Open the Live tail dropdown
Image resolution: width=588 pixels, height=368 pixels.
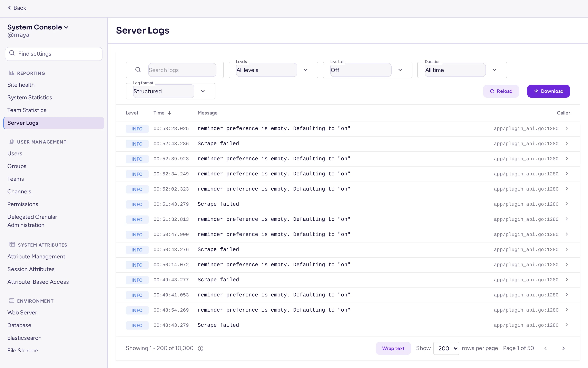coord(368,70)
